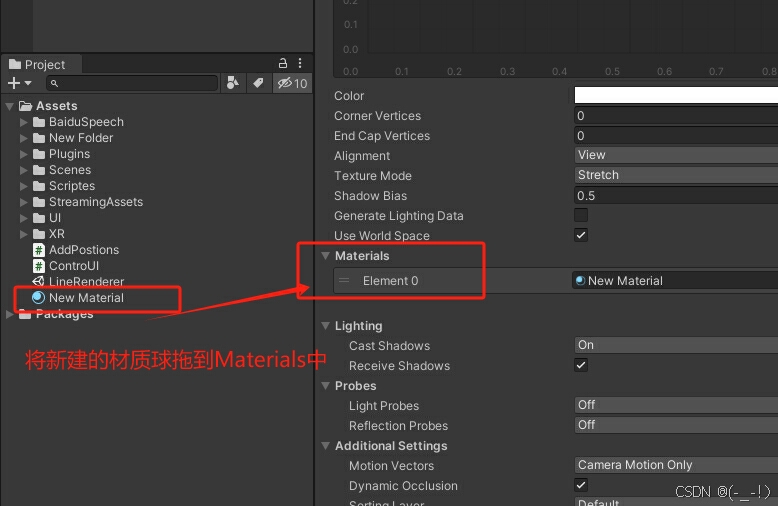Collapse the Assets root folder

point(9,106)
